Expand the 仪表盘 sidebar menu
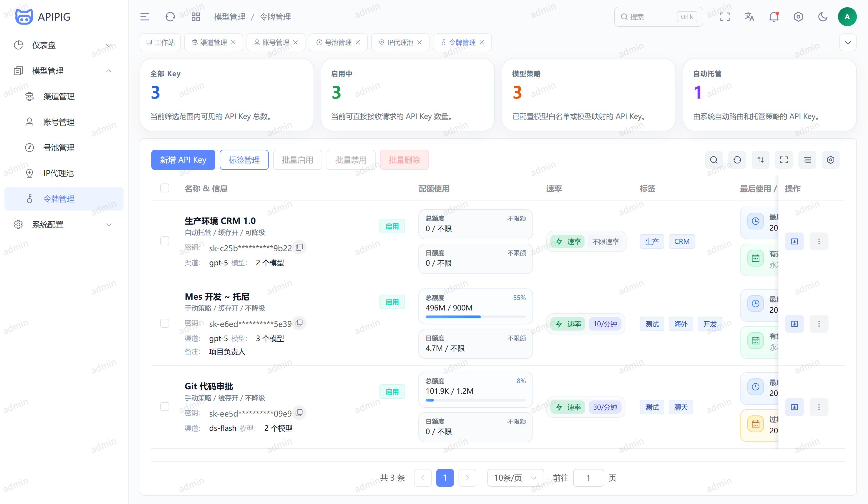The image size is (868, 504). tap(64, 45)
